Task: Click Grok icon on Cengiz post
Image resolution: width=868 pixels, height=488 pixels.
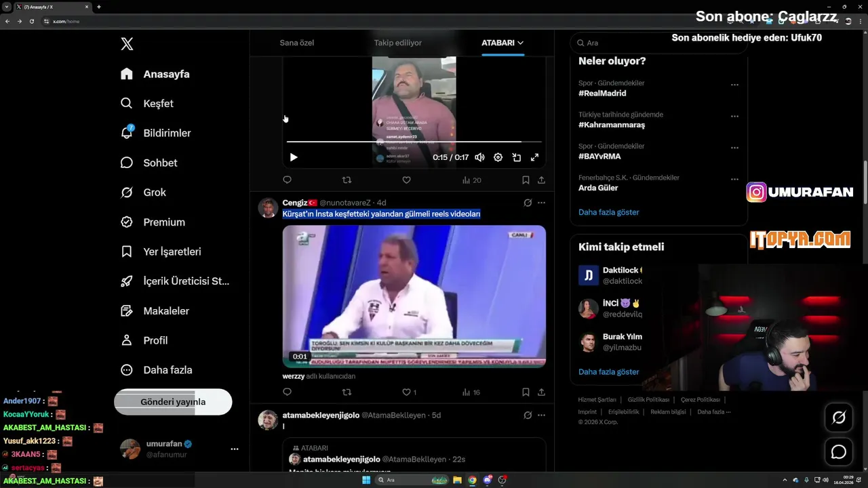Action: click(528, 203)
